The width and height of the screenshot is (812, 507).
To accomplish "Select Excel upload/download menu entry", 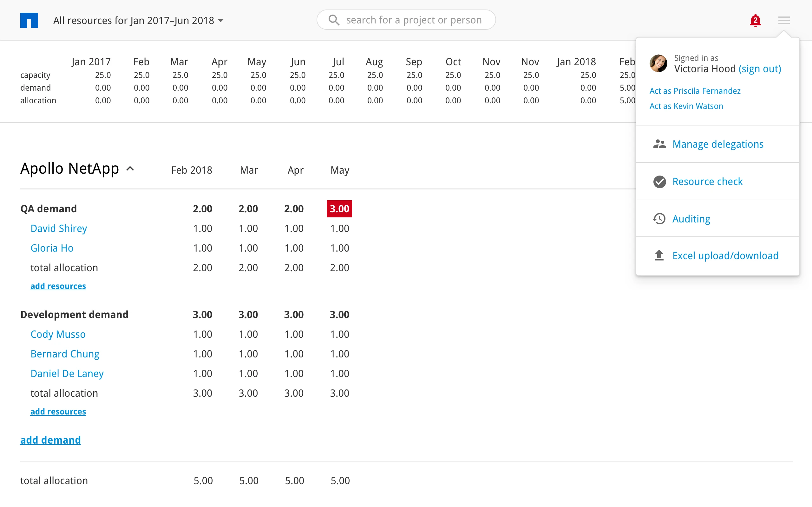I will pyautogui.click(x=725, y=256).
